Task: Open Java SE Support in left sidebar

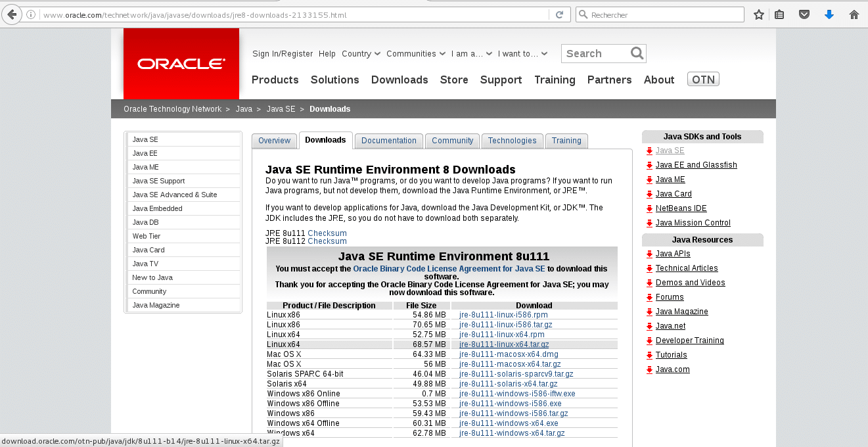Action: coord(184,181)
